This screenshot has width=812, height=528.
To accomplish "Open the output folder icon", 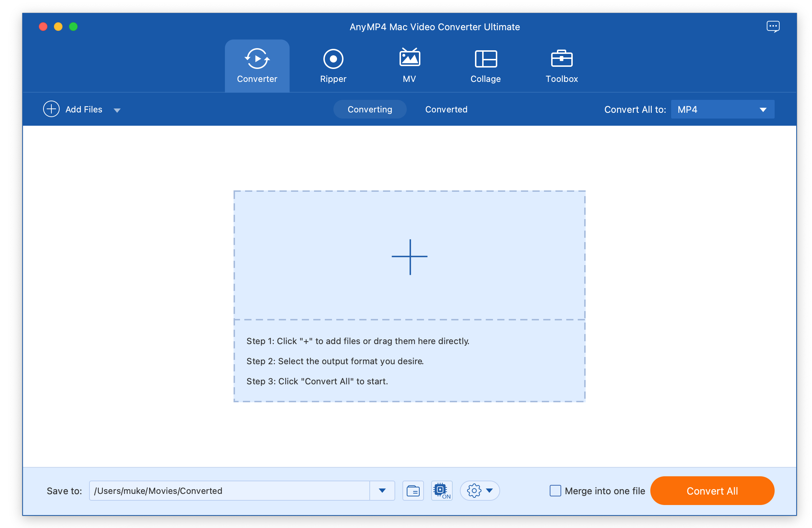I will point(413,491).
